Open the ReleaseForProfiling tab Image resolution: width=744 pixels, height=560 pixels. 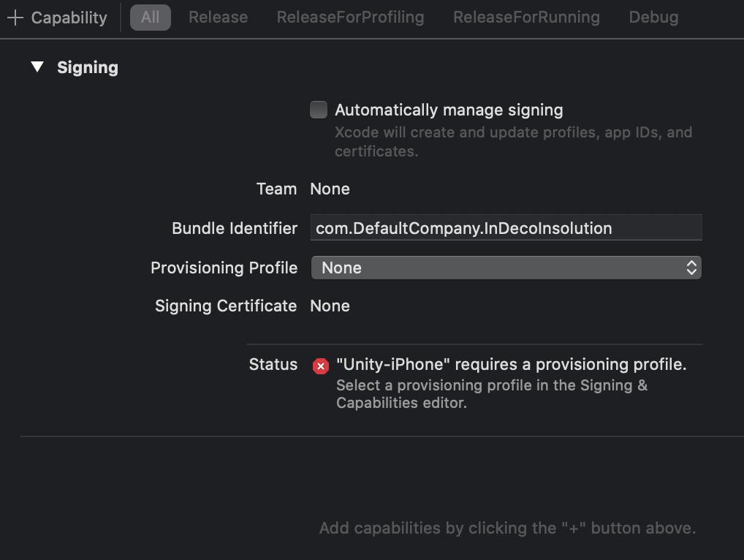point(350,18)
